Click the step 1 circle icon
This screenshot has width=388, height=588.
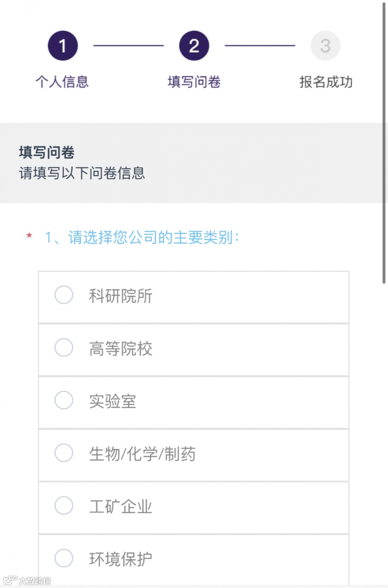pyautogui.click(x=63, y=46)
